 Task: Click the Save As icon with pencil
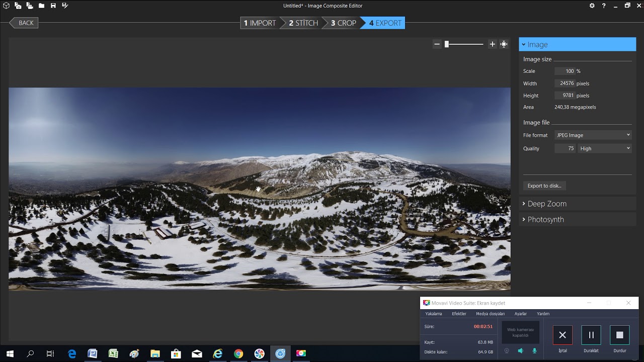point(65,6)
